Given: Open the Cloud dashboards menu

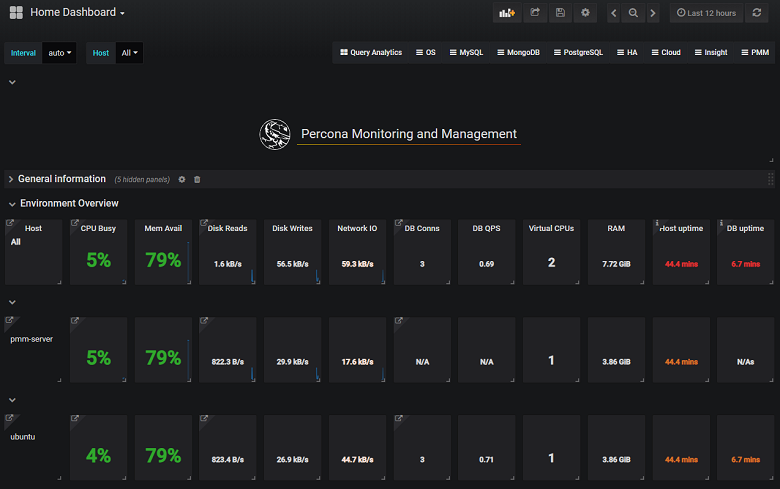Looking at the screenshot, I should (x=666, y=52).
